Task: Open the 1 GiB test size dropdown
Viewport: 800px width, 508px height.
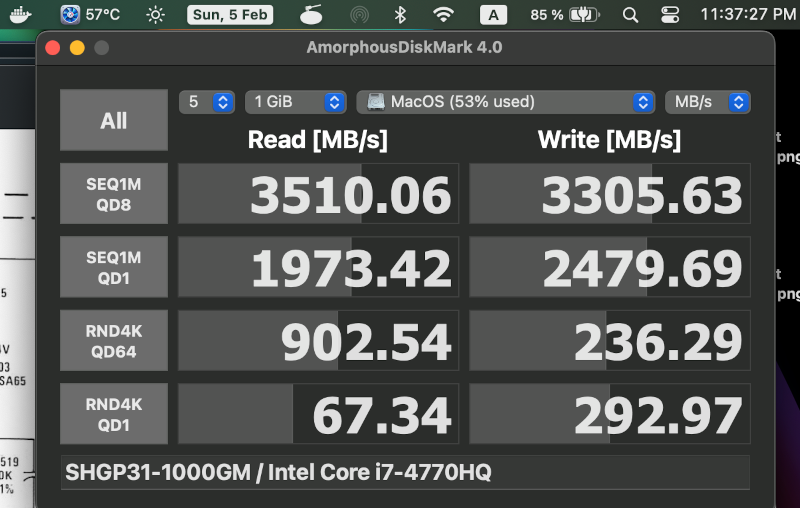Action: click(296, 102)
